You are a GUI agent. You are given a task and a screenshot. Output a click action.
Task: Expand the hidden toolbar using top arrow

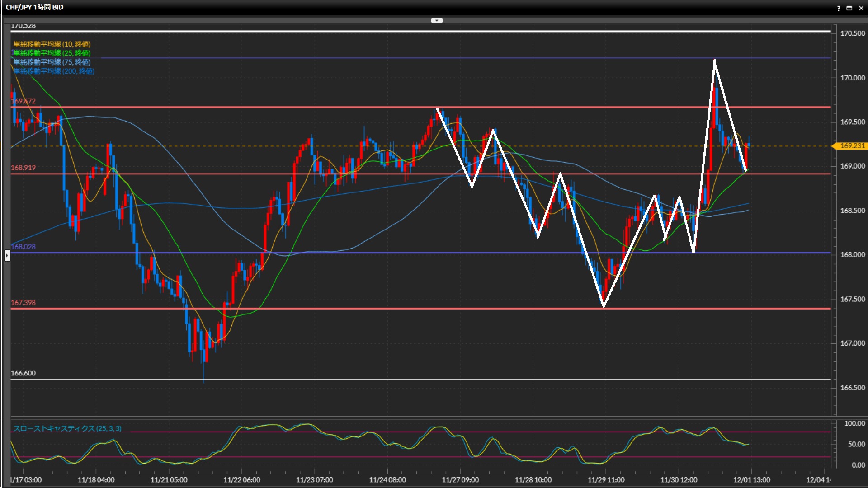pos(437,20)
